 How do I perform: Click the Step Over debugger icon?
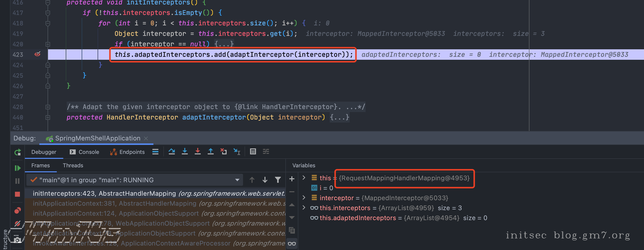172,151
